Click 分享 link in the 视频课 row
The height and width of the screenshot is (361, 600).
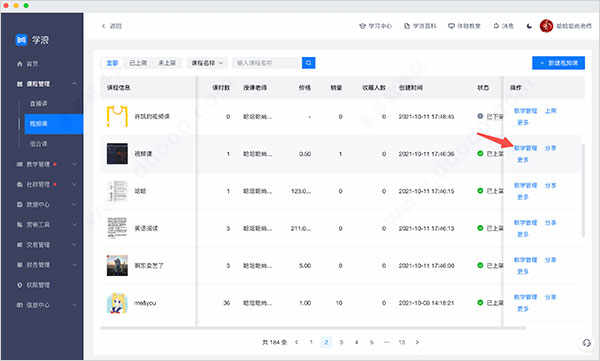pyautogui.click(x=550, y=148)
